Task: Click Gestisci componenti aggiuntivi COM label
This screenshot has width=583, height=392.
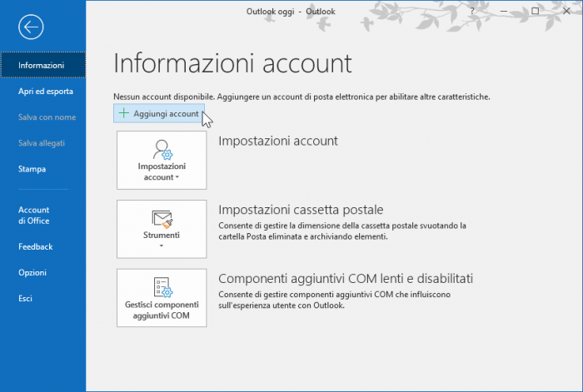Action: click(162, 310)
